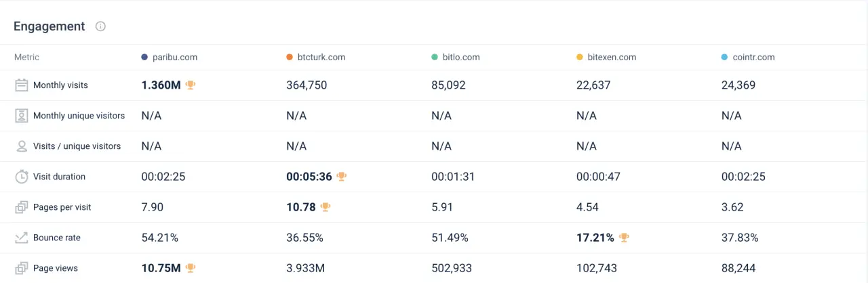868x283 pixels.
Task: Click the trophy beside 10.75M page views
Action: click(191, 268)
